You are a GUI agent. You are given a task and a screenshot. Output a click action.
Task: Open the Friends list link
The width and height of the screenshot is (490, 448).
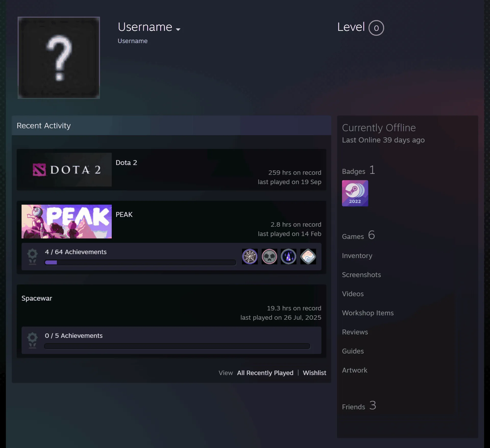[359, 406]
